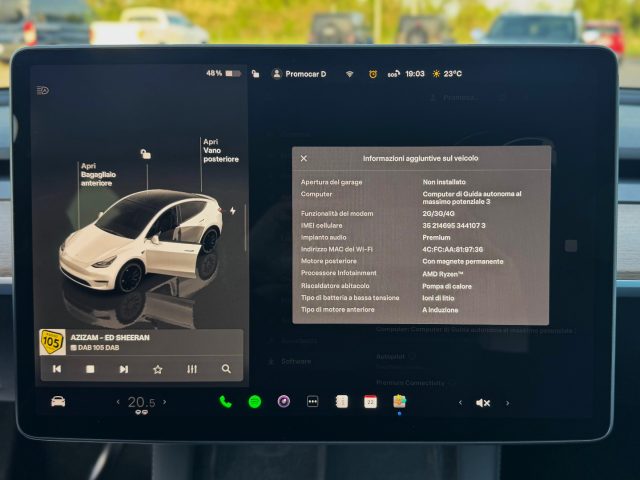The image size is (640, 480).
Task: Decrease cabin temperature with left arrow
Action: point(118,402)
